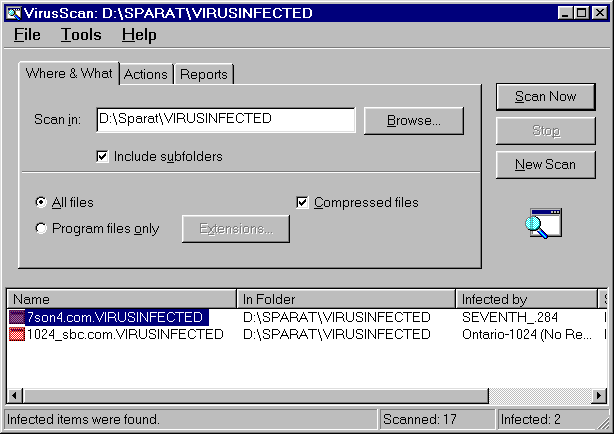Close the VirusScan window
614x434 pixels.
(x=600, y=13)
